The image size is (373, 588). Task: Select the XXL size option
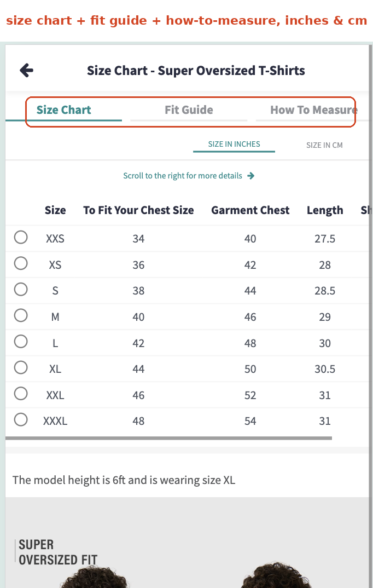coord(21,394)
